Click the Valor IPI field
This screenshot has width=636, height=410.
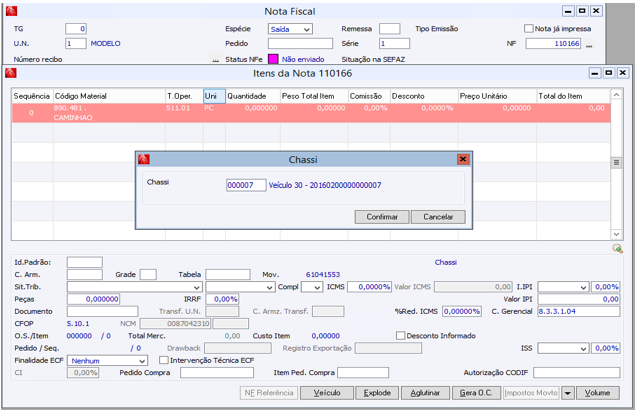pyautogui.click(x=579, y=299)
